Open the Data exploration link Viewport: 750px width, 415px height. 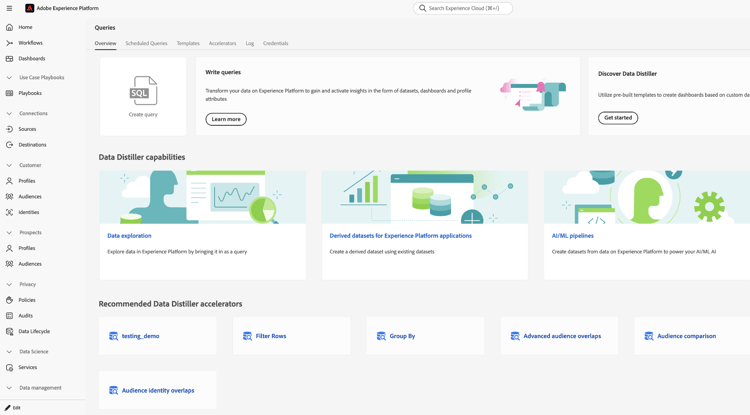(129, 236)
